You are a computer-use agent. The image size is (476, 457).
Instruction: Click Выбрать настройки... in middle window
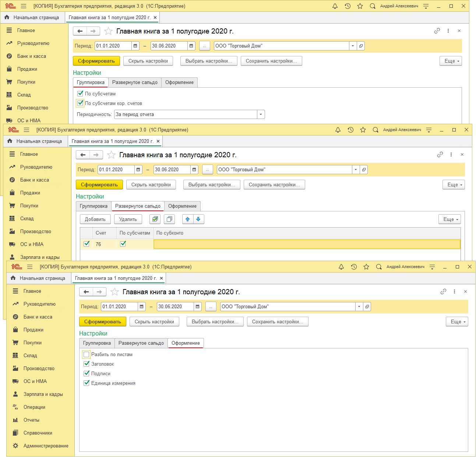[212, 185]
